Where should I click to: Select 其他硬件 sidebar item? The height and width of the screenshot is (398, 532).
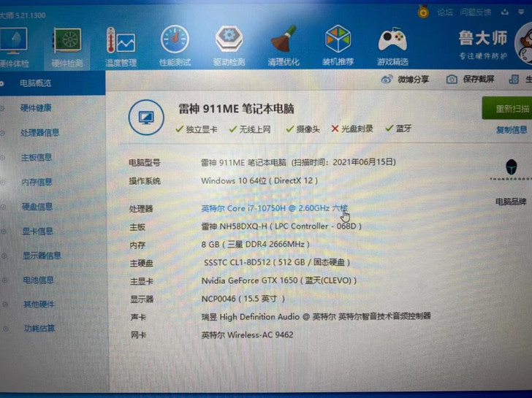point(39,305)
